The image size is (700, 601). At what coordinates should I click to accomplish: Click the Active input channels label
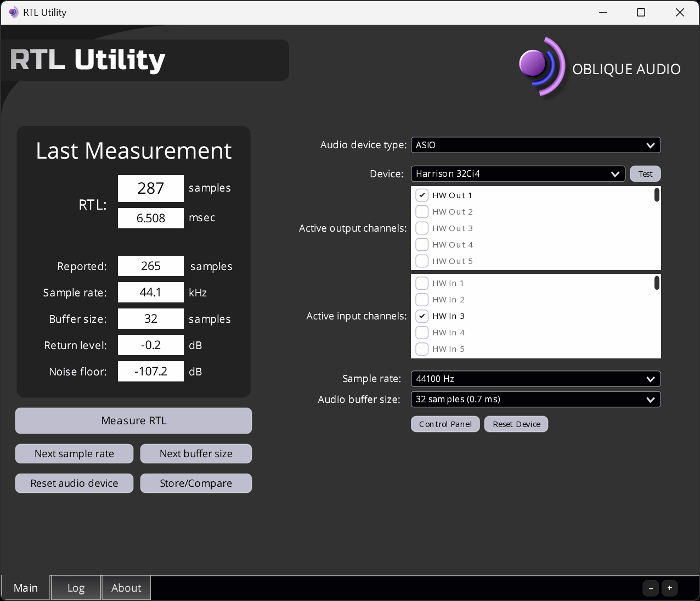coord(357,316)
